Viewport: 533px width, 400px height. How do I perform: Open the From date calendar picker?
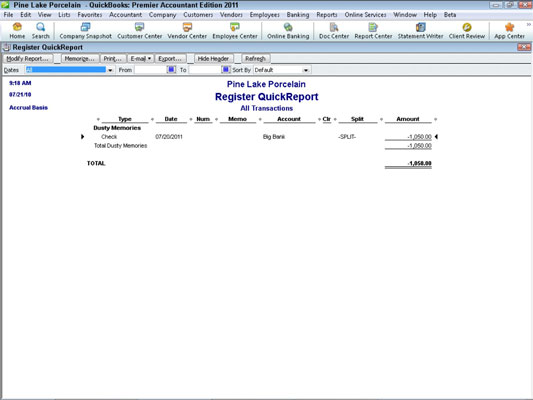(x=171, y=70)
